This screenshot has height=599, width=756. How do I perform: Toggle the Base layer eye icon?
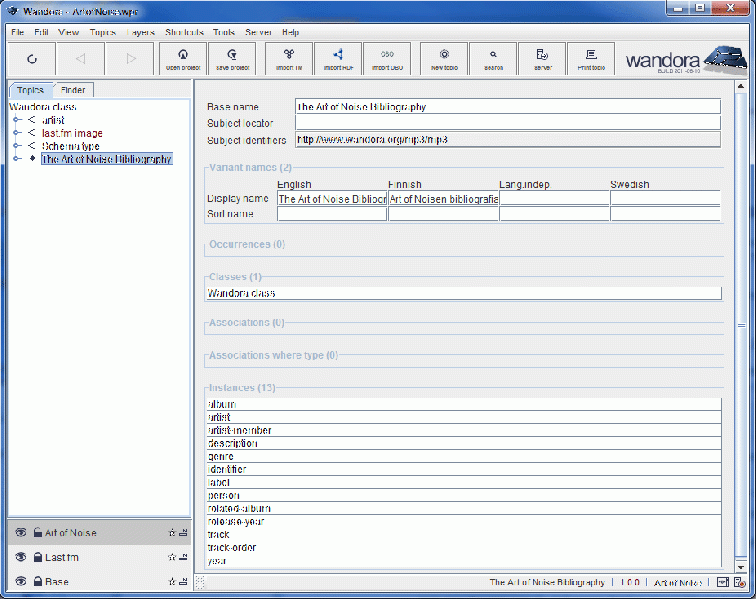pos(20,581)
